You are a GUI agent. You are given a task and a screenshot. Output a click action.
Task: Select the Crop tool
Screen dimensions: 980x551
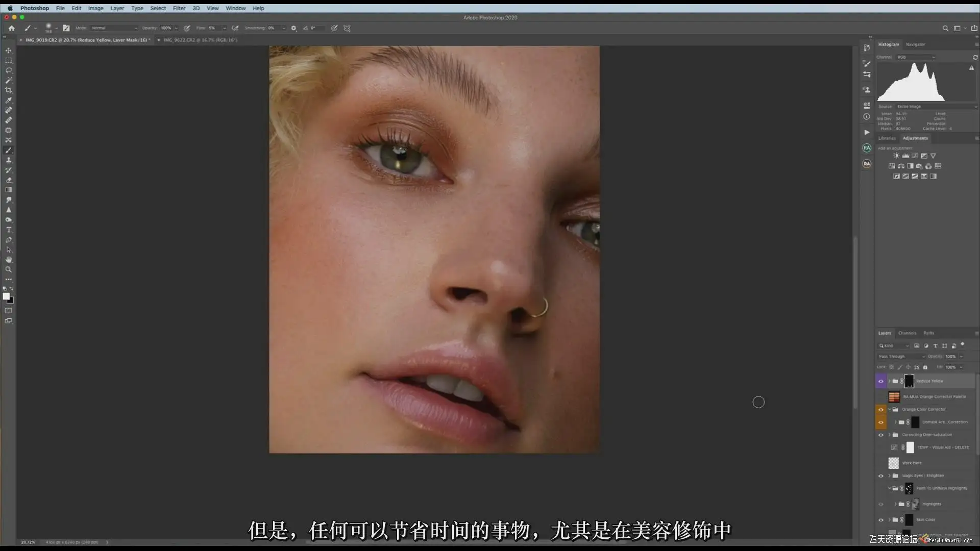[8, 90]
